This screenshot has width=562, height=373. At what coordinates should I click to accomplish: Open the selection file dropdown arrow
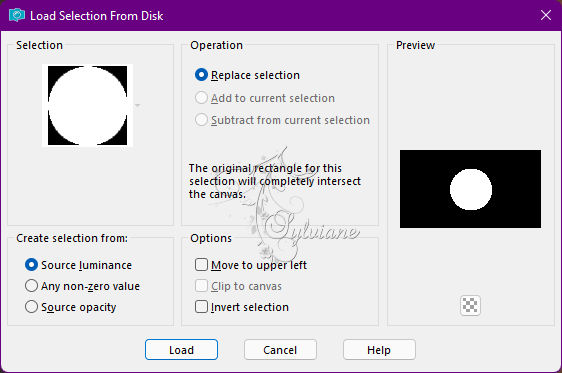click(x=137, y=105)
